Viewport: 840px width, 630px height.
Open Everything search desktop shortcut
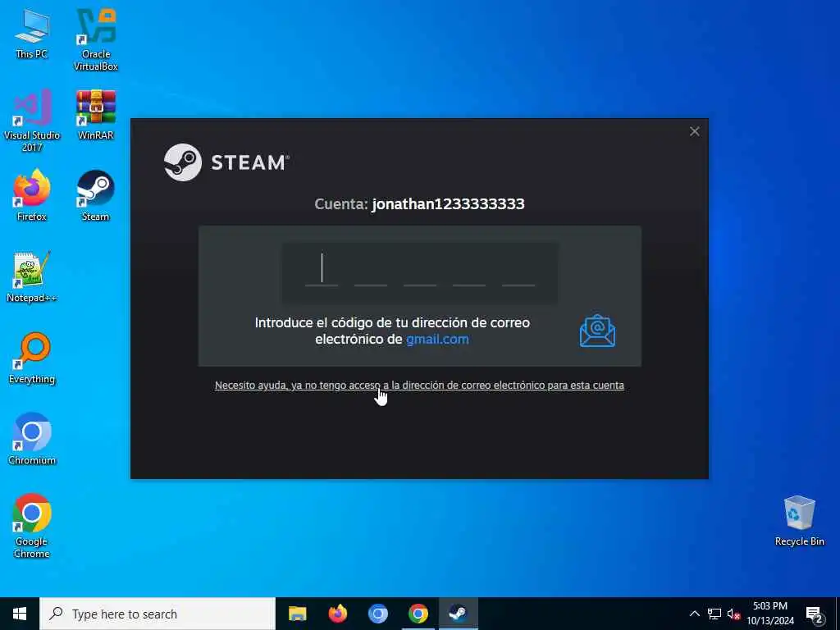[32, 358]
